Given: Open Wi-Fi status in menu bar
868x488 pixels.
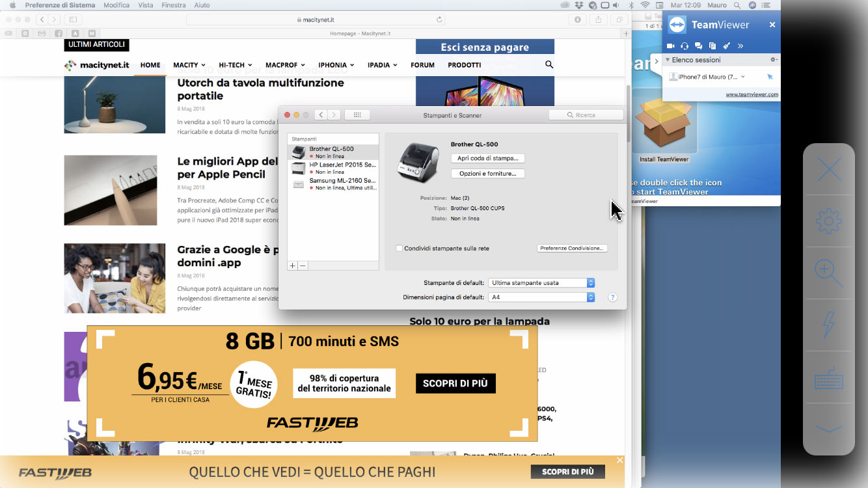Looking at the screenshot, I should tap(645, 5).
